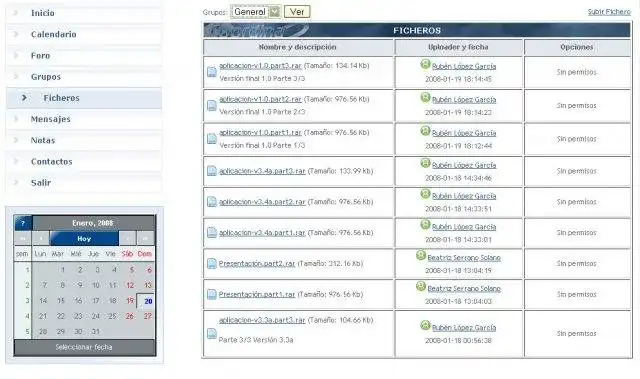Open Beatriz Serrano Solano profile in Presentación.part2.rar row
The height and width of the screenshot is (379, 640).
pyautogui.click(x=464, y=258)
